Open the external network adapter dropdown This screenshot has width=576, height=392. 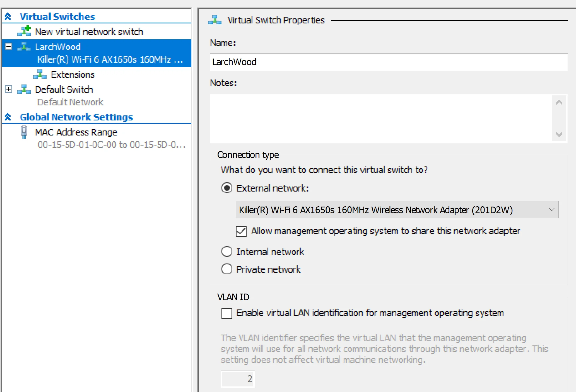tap(397, 210)
